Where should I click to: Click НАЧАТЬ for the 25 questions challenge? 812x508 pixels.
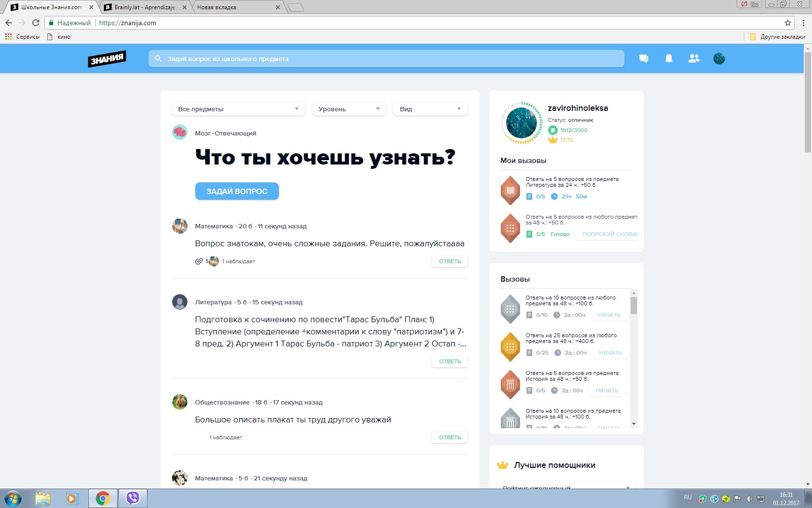610,353
